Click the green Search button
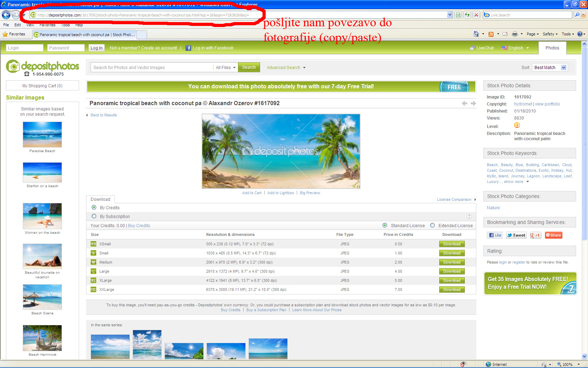Viewport: 588px width, 368px height. [249, 67]
